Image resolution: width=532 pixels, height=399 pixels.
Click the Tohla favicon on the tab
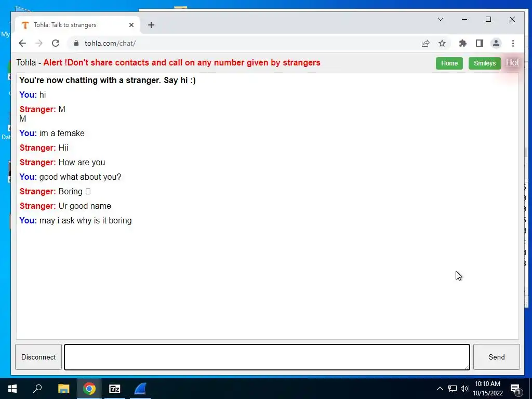click(x=25, y=25)
